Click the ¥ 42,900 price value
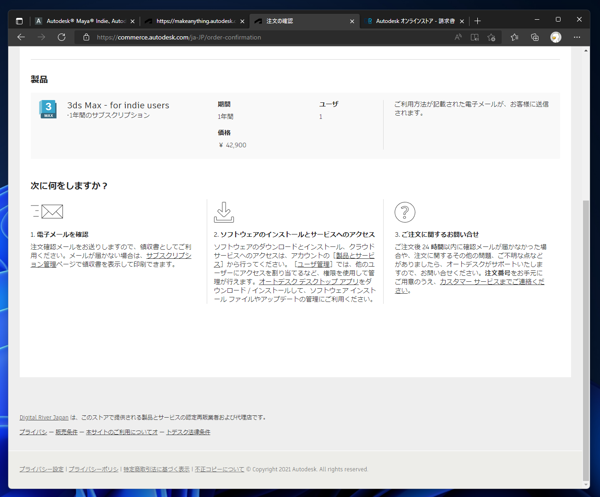Screen dimensions: 600x497 [232, 145]
